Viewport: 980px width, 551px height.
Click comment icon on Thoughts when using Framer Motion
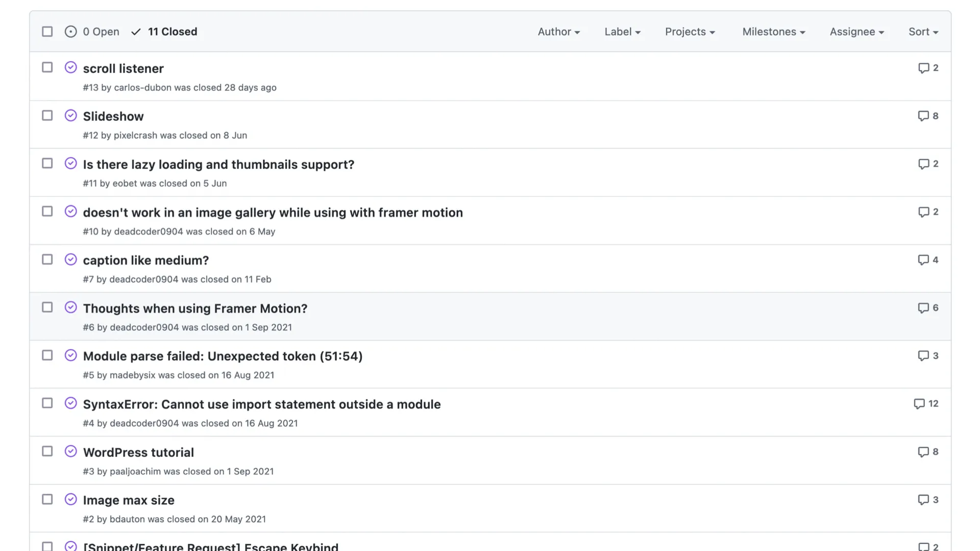tap(923, 308)
